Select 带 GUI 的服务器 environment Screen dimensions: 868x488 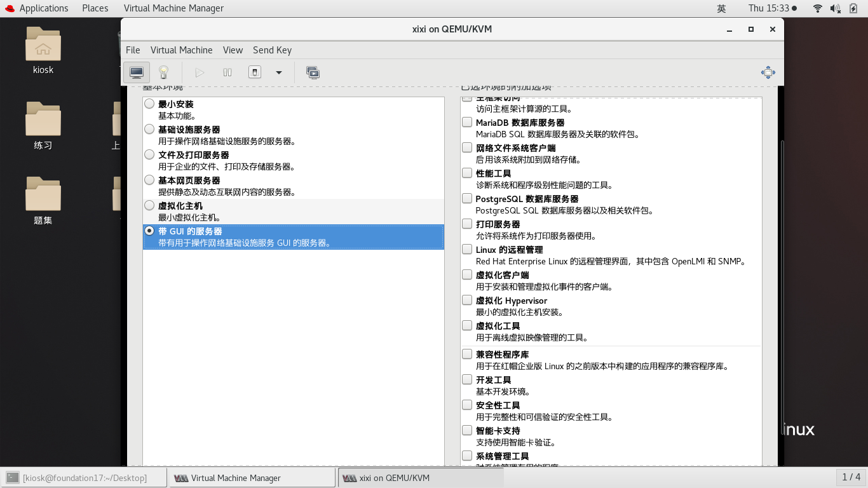[149, 231]
